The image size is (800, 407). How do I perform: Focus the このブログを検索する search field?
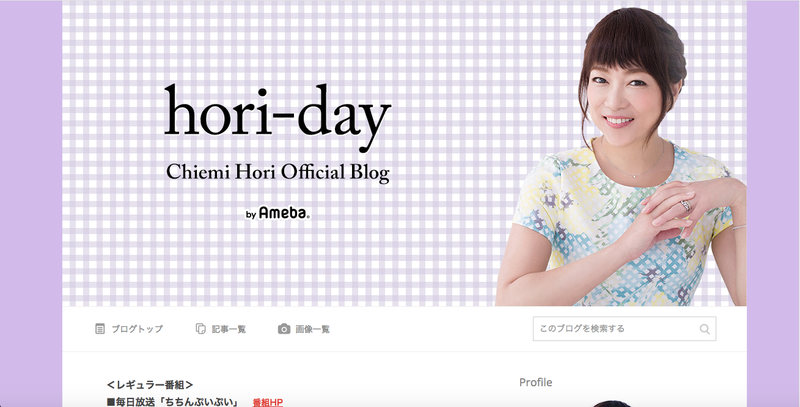coord(624,329)
